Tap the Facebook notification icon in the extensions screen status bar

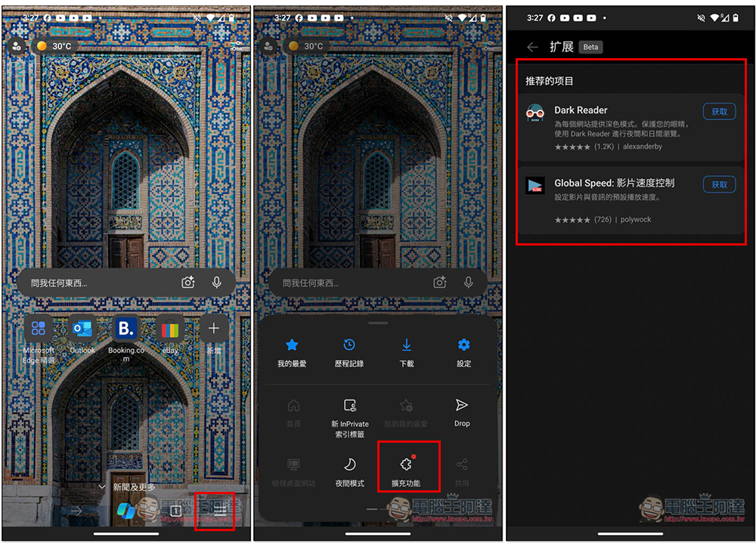551,18
